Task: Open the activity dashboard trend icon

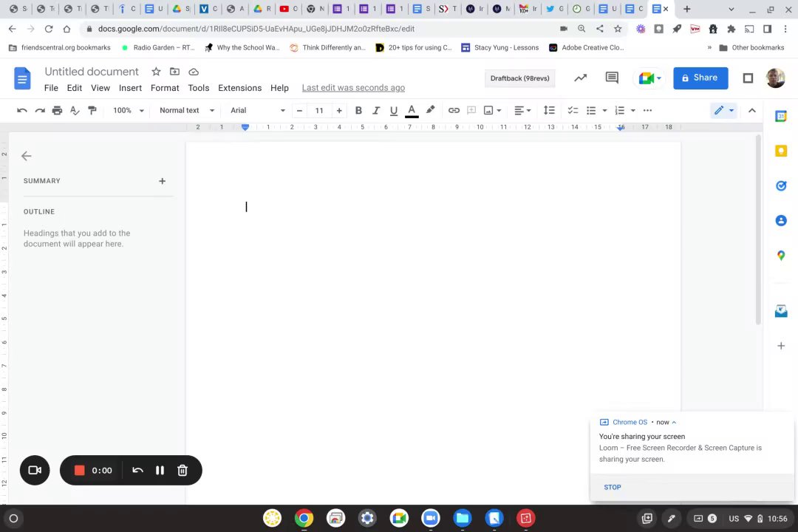Action: coord(581,78)
